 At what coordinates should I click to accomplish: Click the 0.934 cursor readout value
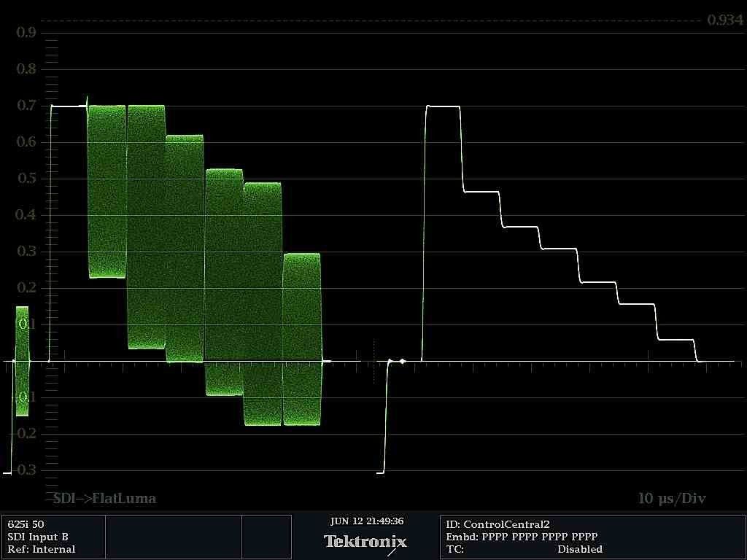pos(724,20)
